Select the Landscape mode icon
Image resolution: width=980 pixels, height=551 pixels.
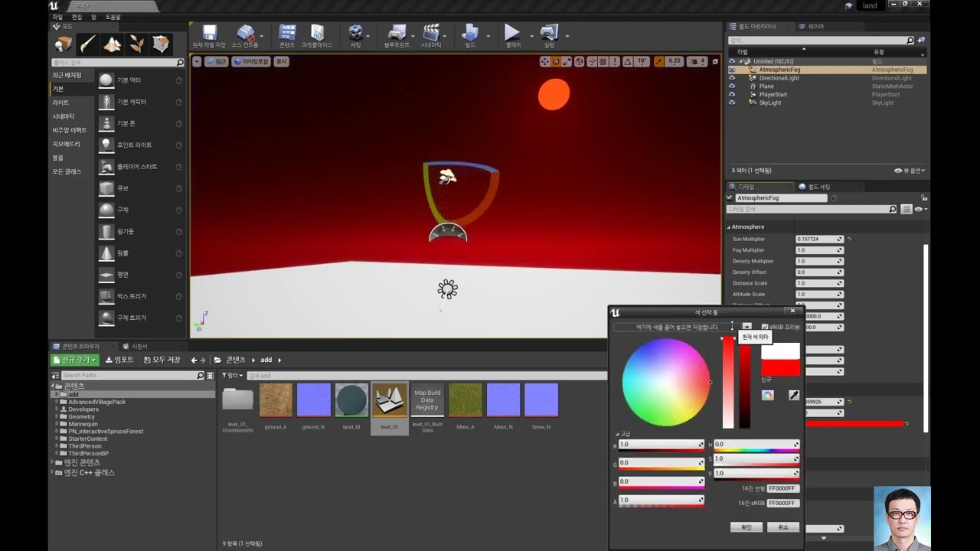pos(113,44)
